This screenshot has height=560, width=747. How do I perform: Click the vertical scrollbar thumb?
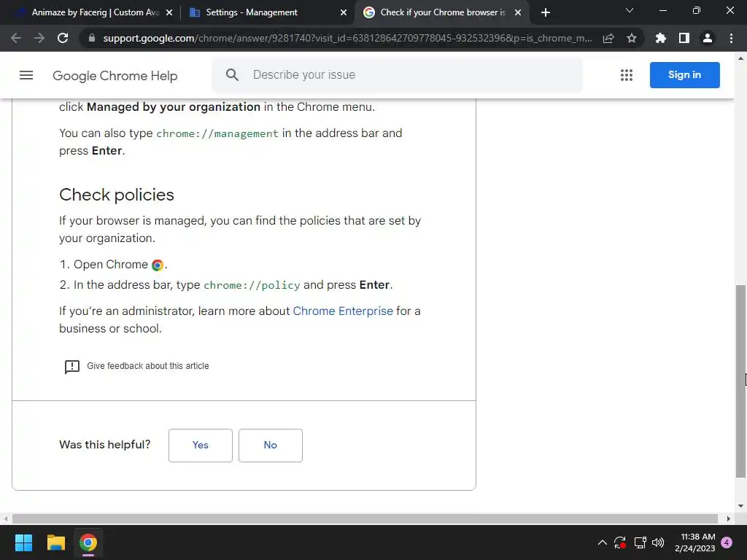(x=740, y=381)
